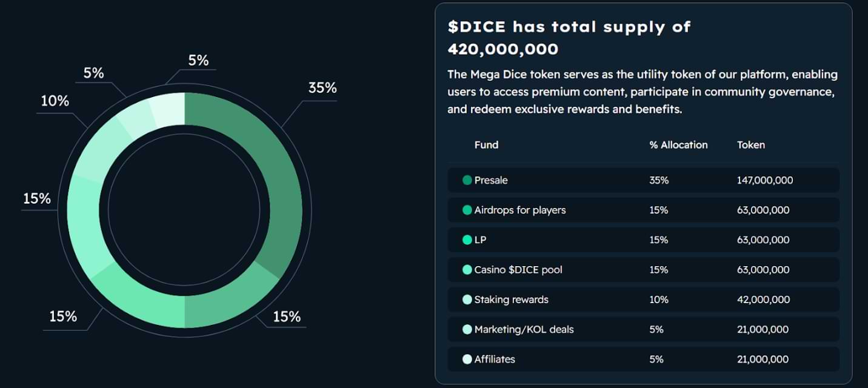Screen dimensions: 868x388
Task: Click the Airdrops for players color dot
Action: click(x=467, y=210)
